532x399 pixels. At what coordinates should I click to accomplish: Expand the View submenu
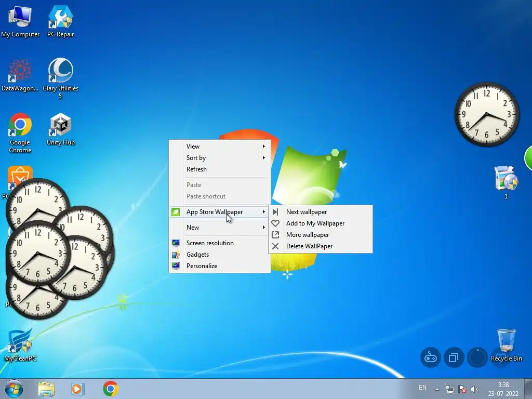pyautogui.click(x=220, y=146)
